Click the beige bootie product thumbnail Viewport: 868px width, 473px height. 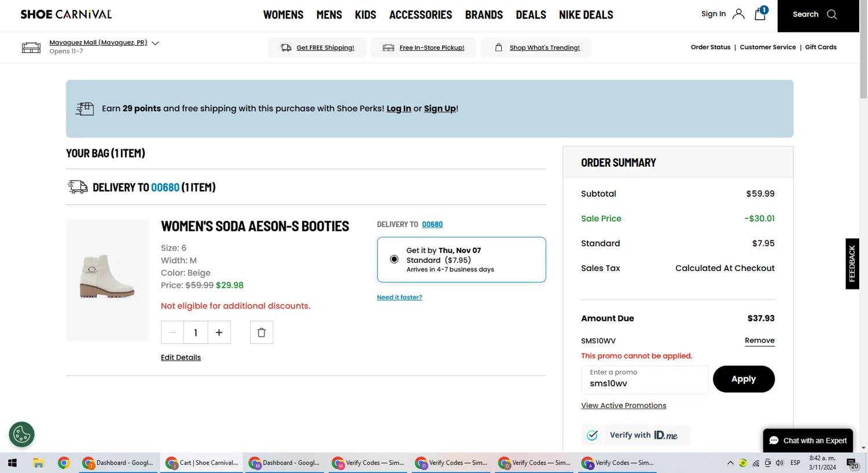click(x=107, y=280)
